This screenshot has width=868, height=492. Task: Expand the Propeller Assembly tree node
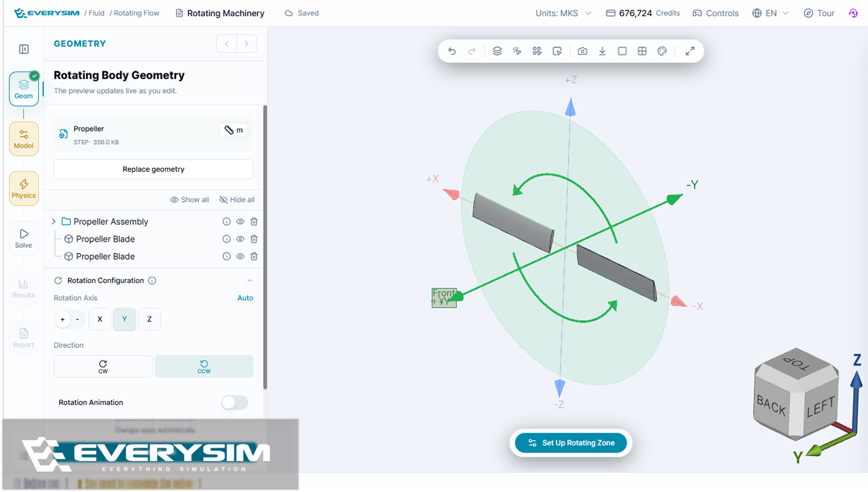tap(54, 221)
